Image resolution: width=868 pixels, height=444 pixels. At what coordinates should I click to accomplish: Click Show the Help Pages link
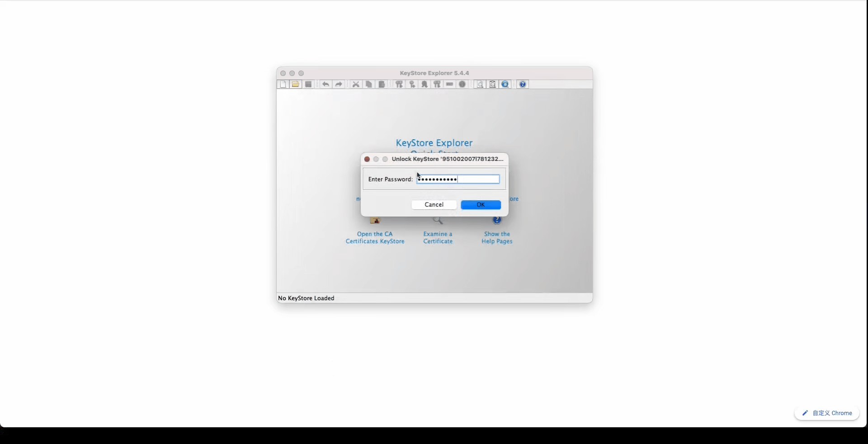pyautogui.click(x=497, y=238)
